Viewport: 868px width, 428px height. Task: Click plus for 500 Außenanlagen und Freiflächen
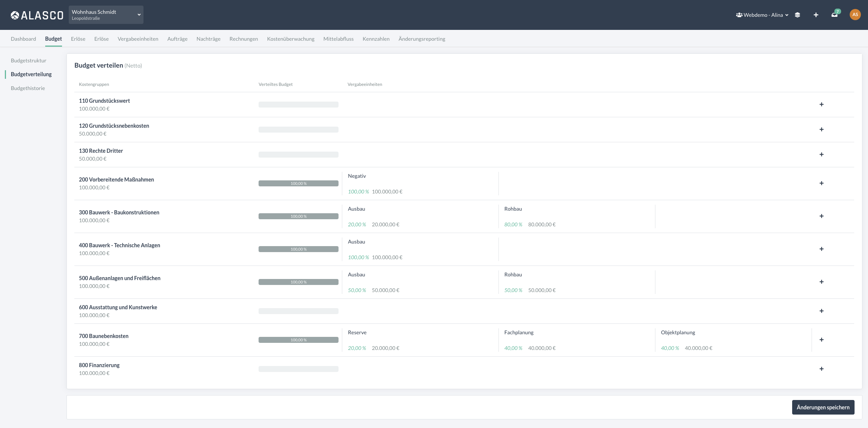coord(821,282)
